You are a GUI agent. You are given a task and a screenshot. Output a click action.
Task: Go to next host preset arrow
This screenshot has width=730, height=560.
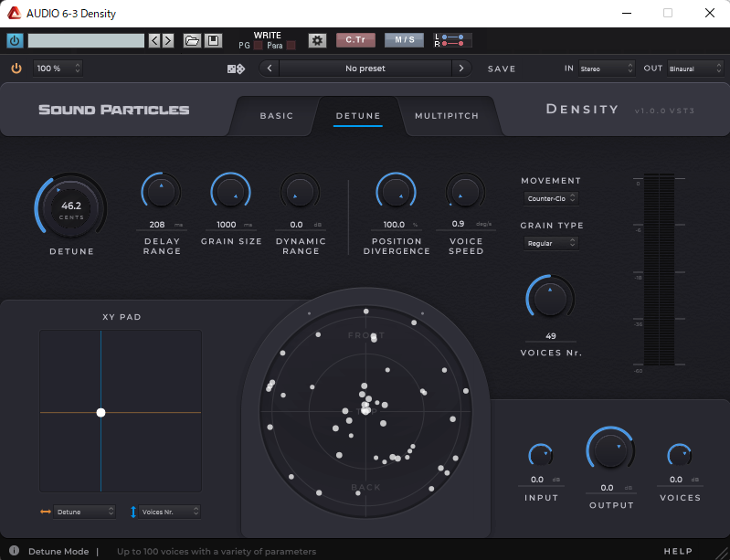tap(168, 40)
